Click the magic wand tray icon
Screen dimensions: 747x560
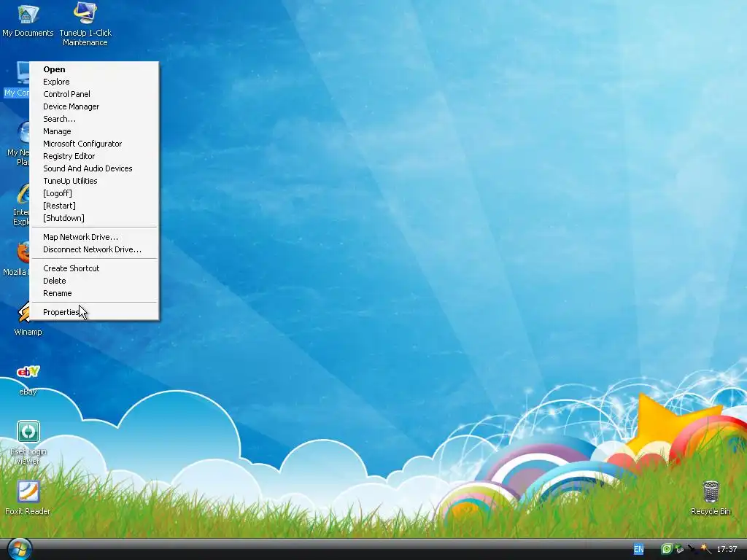click(705, 549)
